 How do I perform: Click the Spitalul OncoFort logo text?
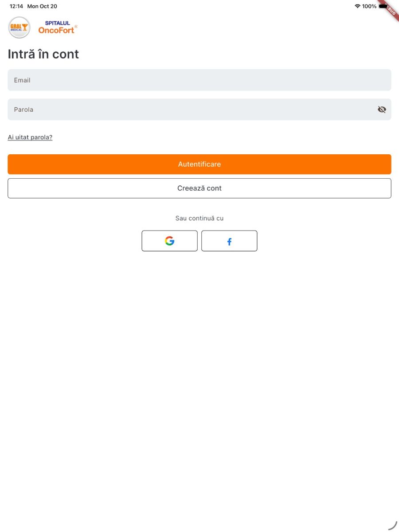pyautogui.click(x=57, y=27)
